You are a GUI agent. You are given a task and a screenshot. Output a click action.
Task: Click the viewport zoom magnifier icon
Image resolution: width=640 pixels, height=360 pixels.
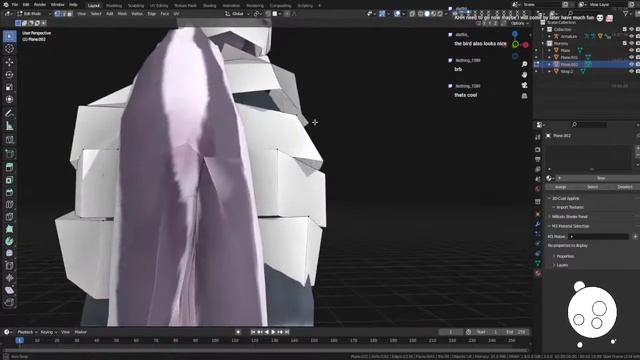(524, 64)
